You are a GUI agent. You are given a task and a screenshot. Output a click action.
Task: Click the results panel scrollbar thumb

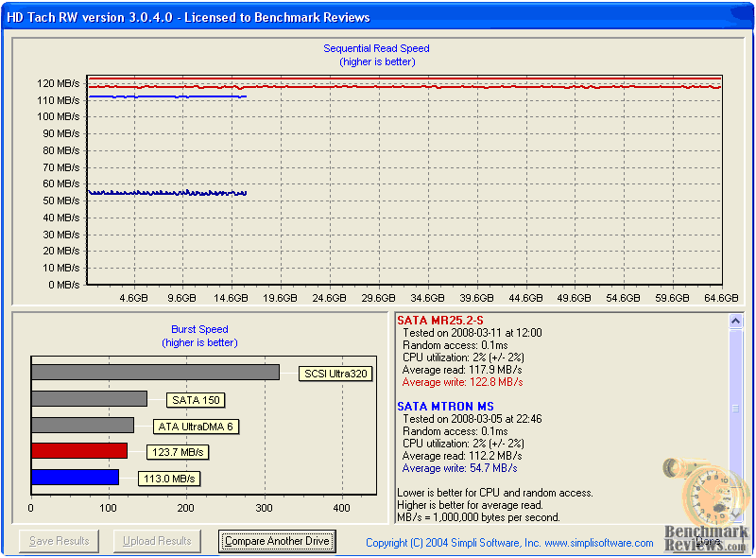point(735,409)
